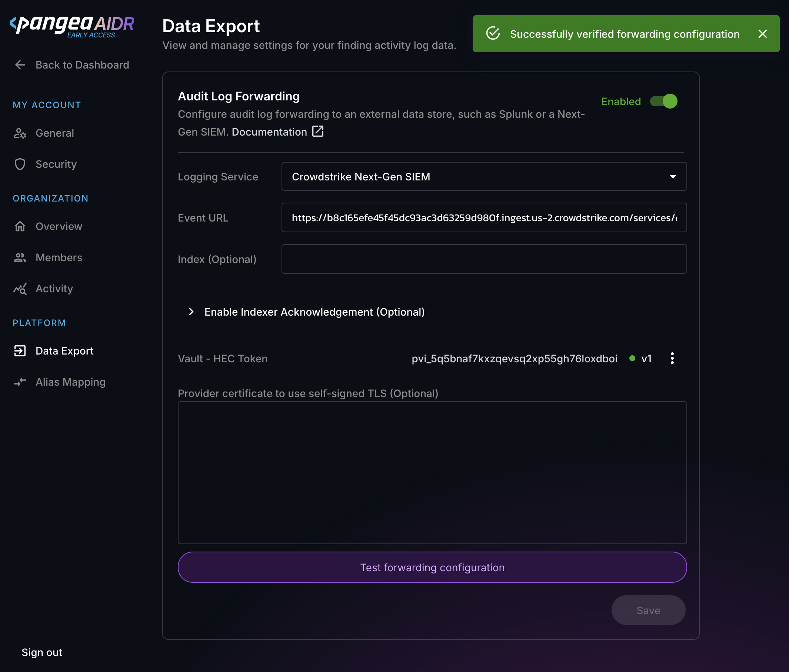Focus the Index (Optional) field
Image resolution: width=789 pixels, height=672 pixels.
point(484,259)
